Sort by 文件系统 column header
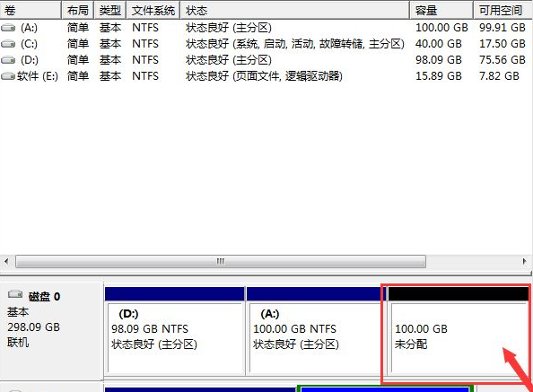 pyautogui.click(x=153, y=10)
